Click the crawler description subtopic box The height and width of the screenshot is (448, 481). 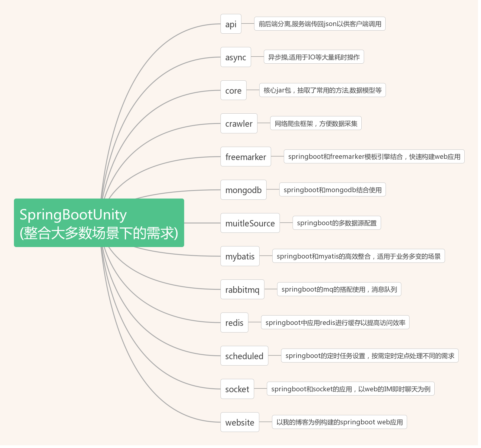click(316, 123)
